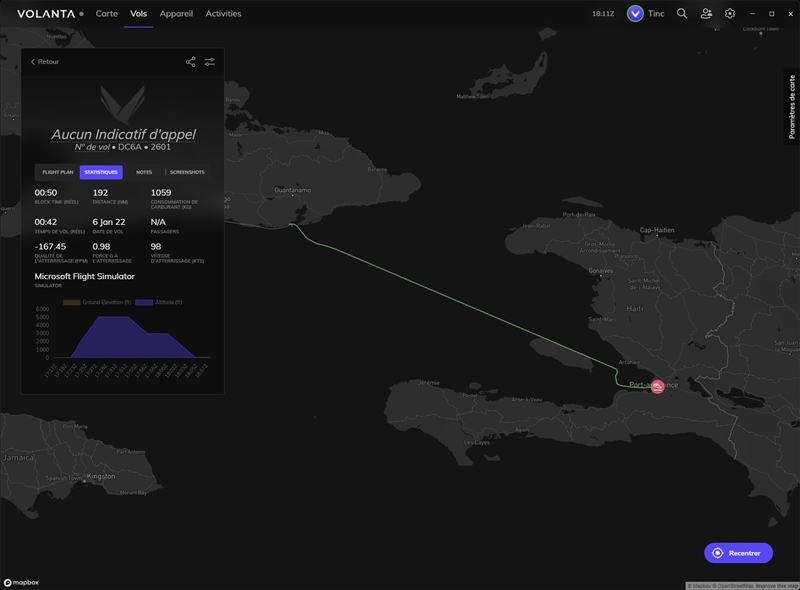Open the Appareil menu
Screen dimensions: 800x590
[176, 14]
